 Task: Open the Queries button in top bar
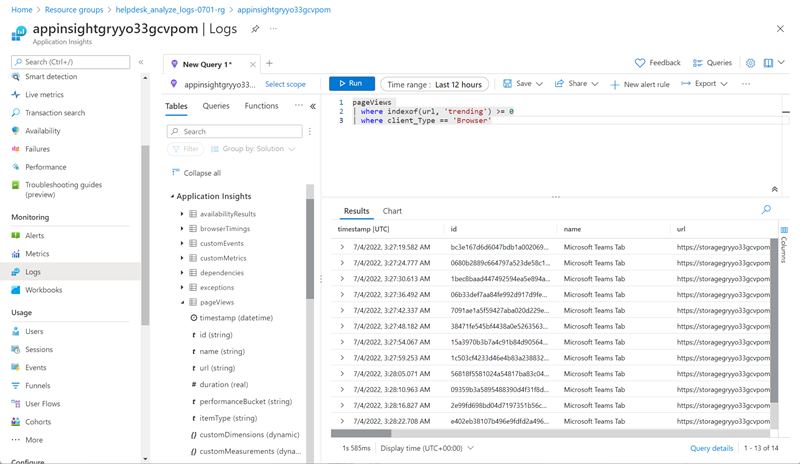click(x=712, y=63)
